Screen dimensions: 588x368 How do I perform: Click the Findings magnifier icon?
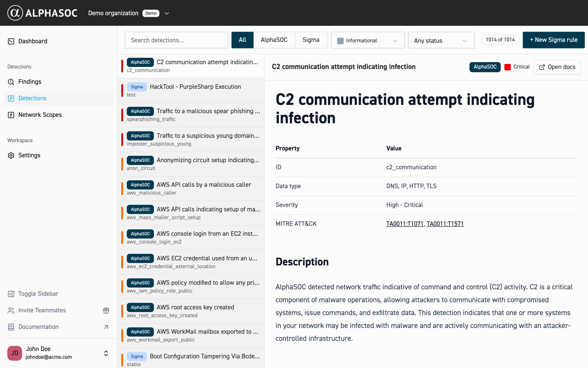[11, 82]
